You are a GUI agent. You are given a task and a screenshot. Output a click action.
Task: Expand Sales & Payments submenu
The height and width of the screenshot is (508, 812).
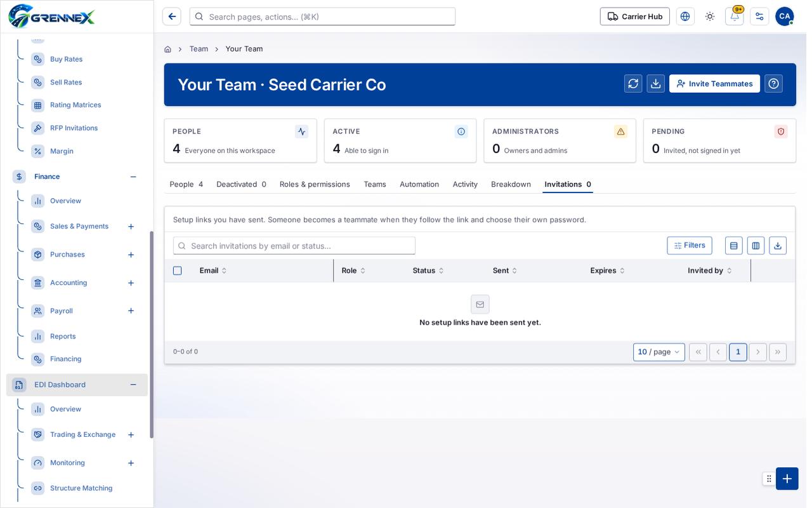point(131,227)
